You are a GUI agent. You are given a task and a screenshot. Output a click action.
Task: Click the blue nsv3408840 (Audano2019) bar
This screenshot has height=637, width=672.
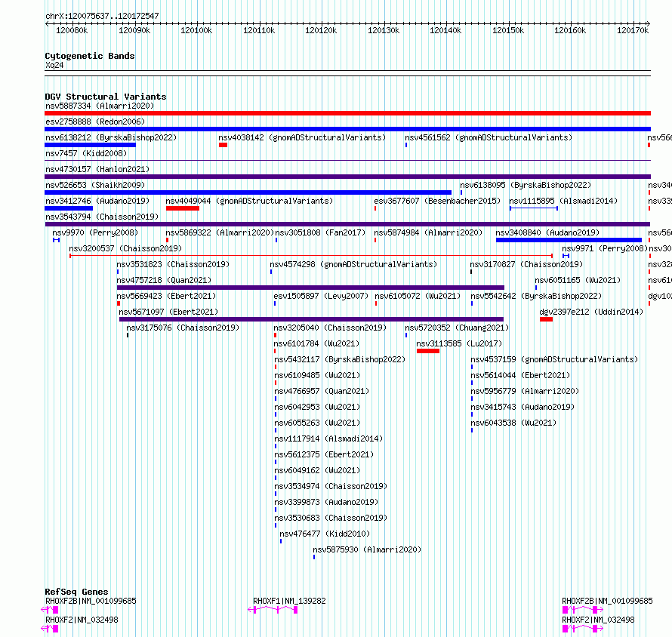(x=569, y=240)
